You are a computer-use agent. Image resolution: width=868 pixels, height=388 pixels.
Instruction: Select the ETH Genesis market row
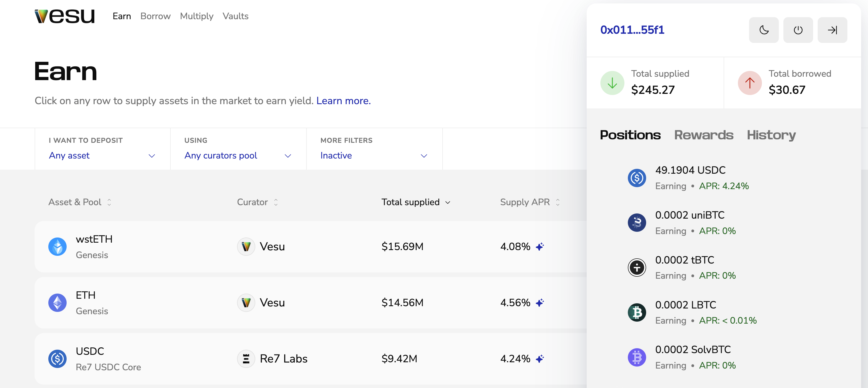310,302
